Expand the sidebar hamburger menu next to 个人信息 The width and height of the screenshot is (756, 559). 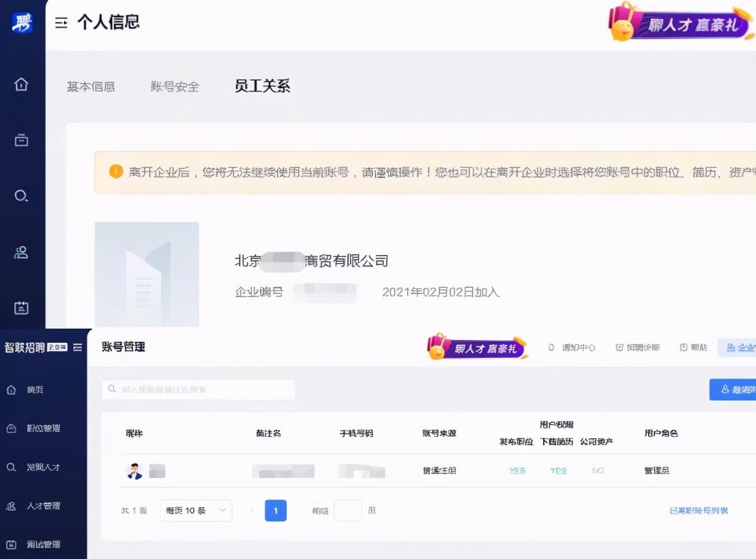coord(61,22)
